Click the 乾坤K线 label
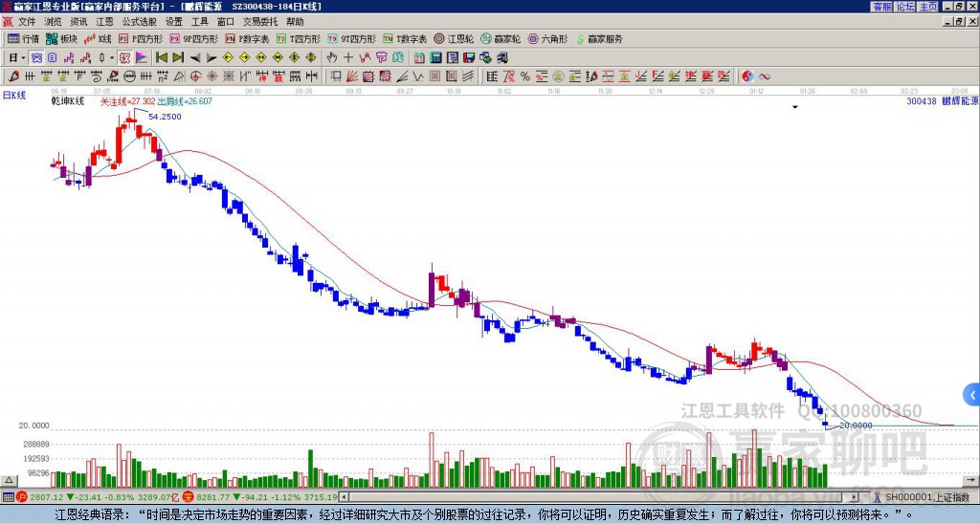 tap(68, 101)
